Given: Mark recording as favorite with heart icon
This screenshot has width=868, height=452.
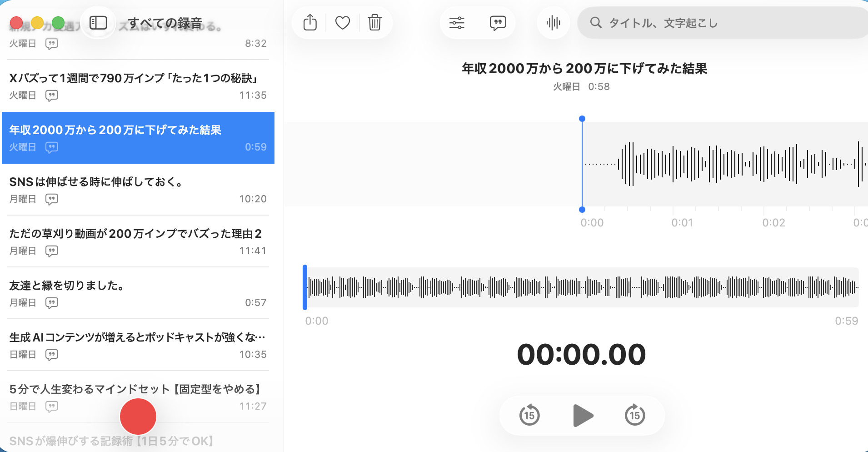Looking at the screenshot, I should click(343, 23).
